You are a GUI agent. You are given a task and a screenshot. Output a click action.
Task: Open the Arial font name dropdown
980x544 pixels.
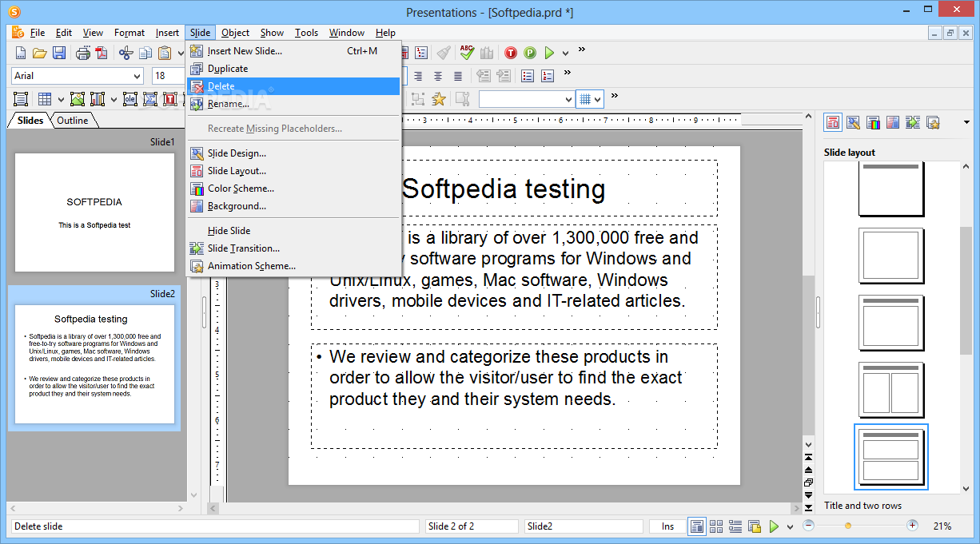[x=135, y=76]
